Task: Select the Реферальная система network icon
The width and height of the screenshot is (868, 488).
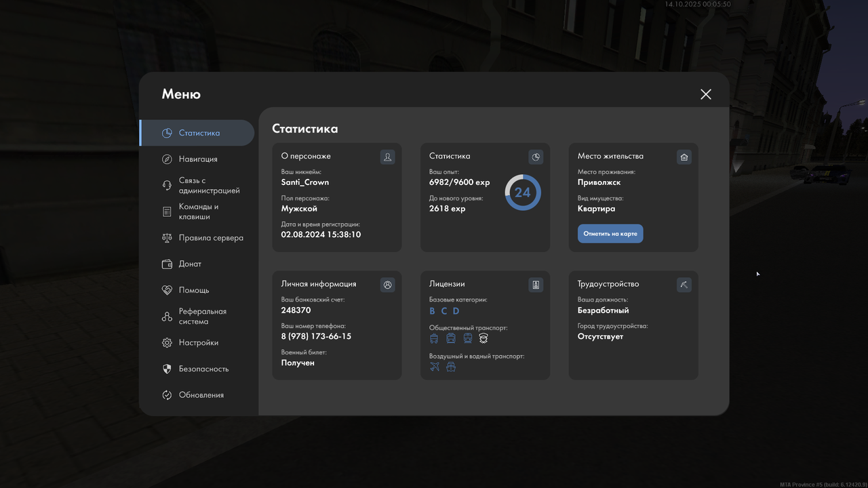Action: pyautogui.click(x=166, y=316)
